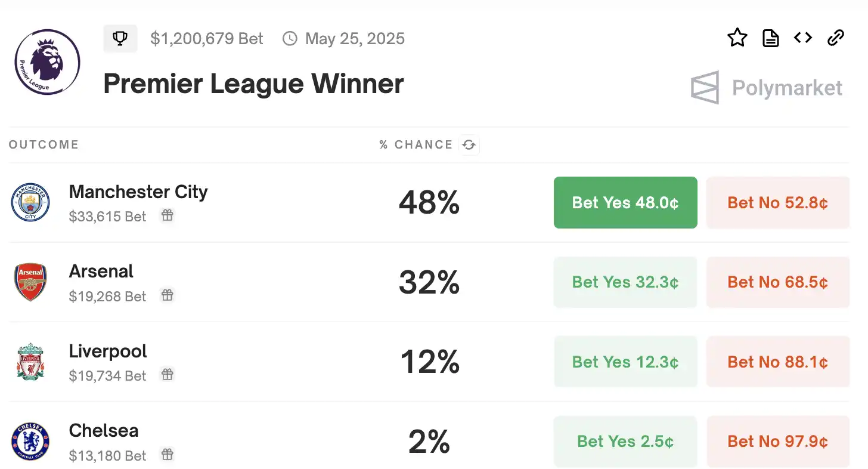Click the gift icon beside Manchester City
Image resolution: width=868 pixels, height=469 pixels.
(x=168, y=215)
